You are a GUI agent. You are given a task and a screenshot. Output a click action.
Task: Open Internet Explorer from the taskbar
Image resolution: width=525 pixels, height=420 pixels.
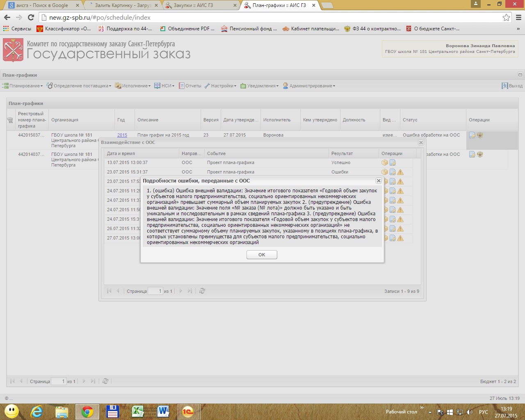[37, 411]
